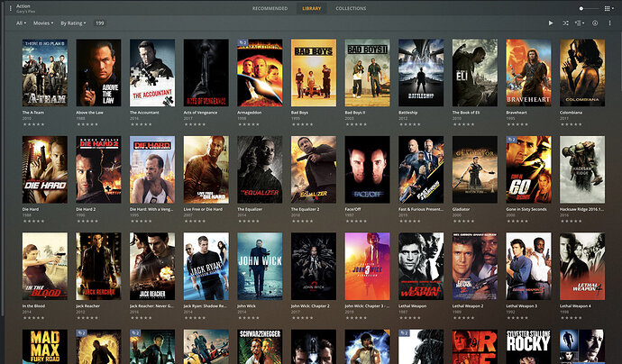The width and height of the screenshot is (622, 364).
Task: Open the John Wick poster
Action: [260, 266]
